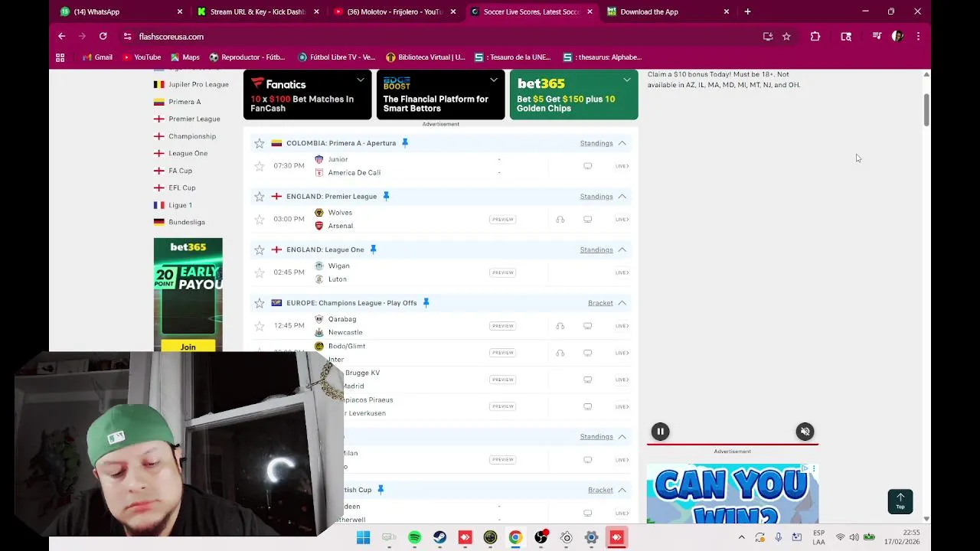
Task: Favorite the England League One star
Action: (260, 249)
